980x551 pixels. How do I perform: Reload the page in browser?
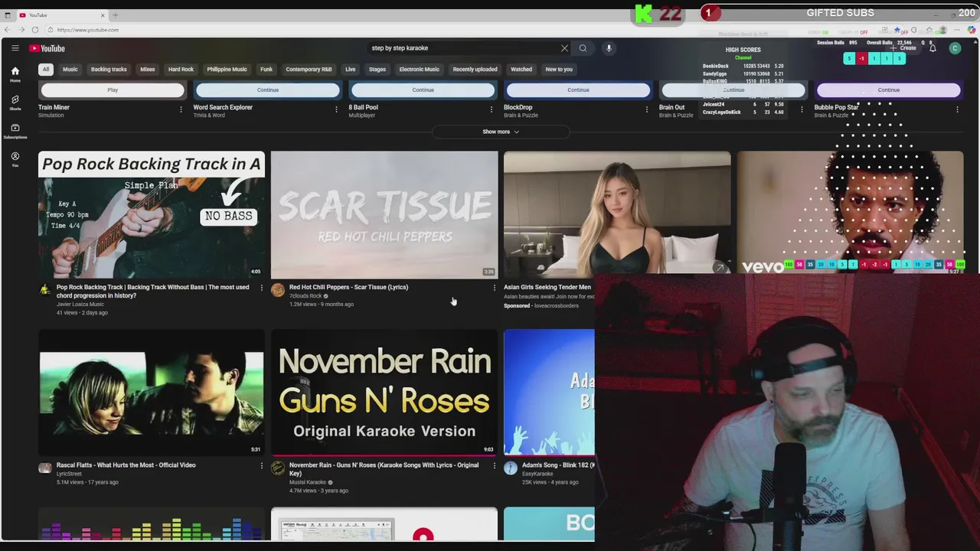pos(34,30)
